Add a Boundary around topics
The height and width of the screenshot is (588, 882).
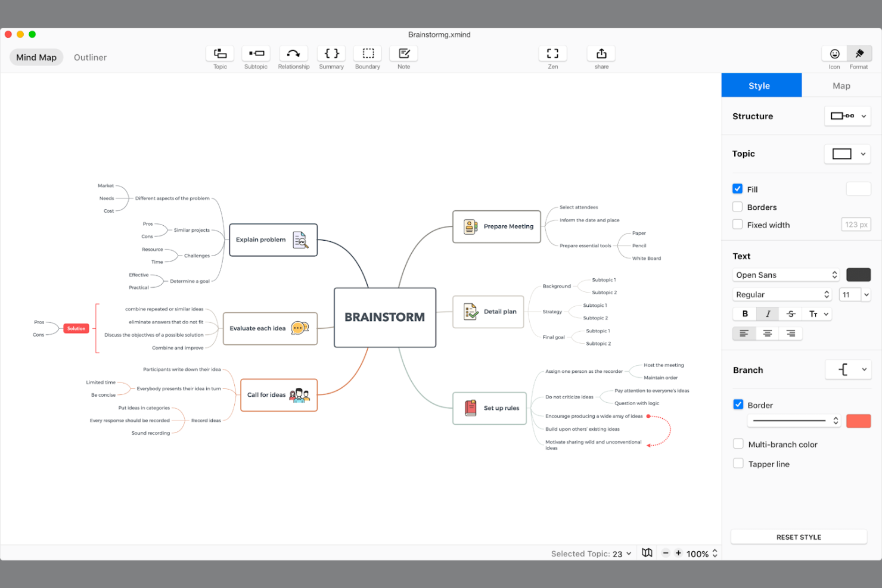click(367, 57)
